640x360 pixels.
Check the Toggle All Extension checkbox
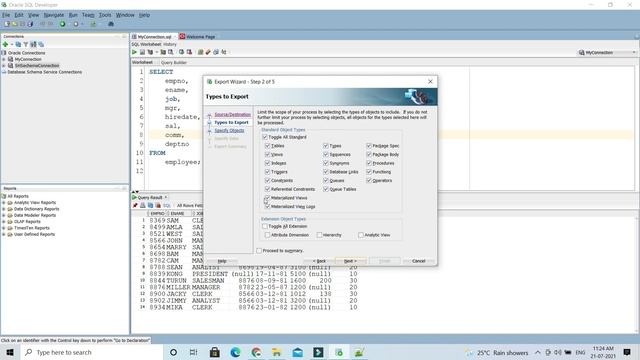point(265,226)
